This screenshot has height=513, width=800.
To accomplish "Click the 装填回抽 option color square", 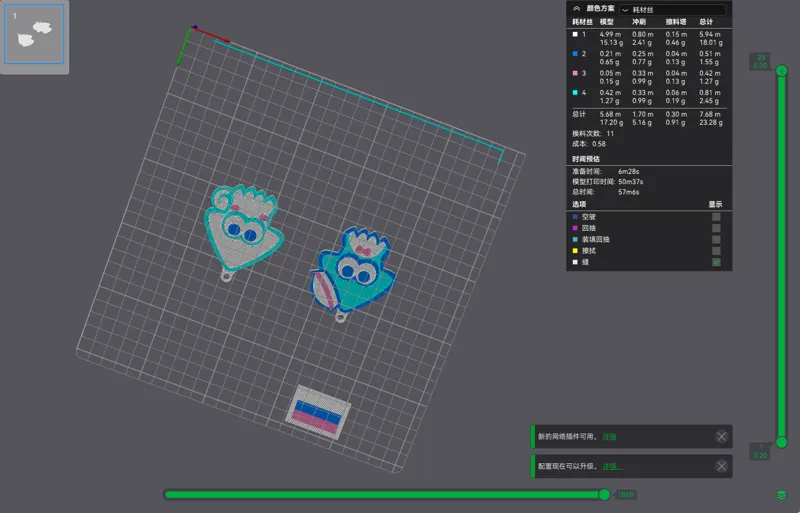I will (575, 239).
